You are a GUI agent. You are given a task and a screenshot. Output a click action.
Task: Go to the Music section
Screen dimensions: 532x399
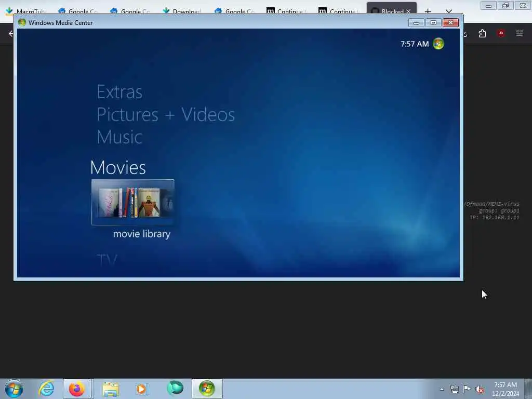(x=119, y=137)
